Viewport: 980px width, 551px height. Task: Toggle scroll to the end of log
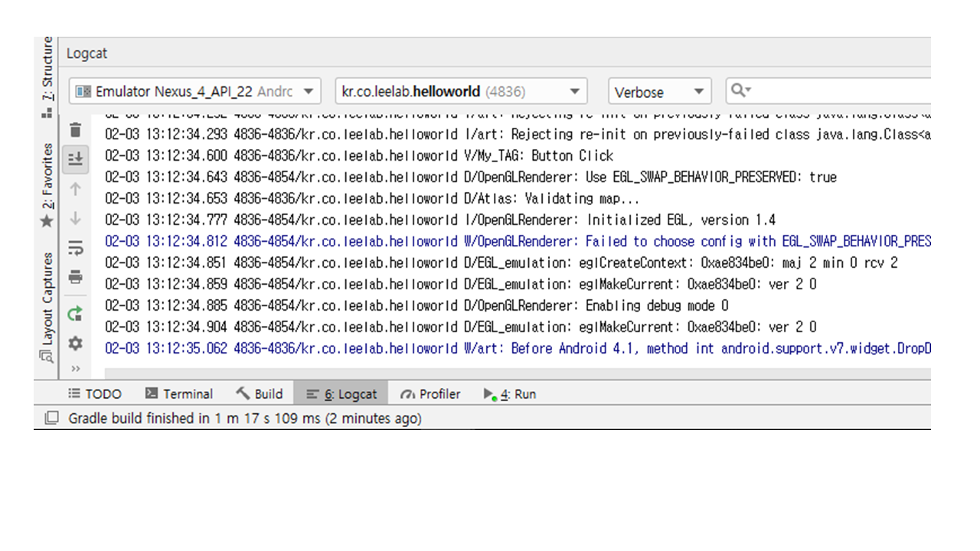[75, 158]
